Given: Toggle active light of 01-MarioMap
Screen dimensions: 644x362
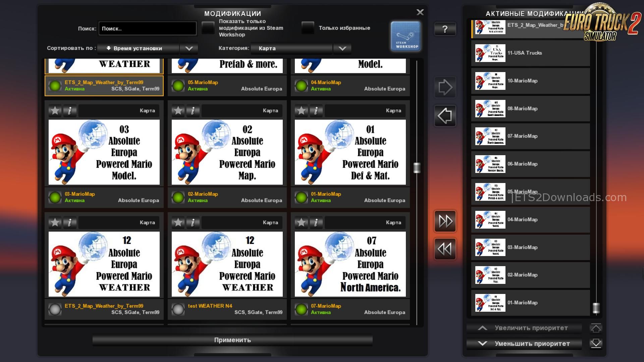Looking at the screenshot, I should pos(301,197).
